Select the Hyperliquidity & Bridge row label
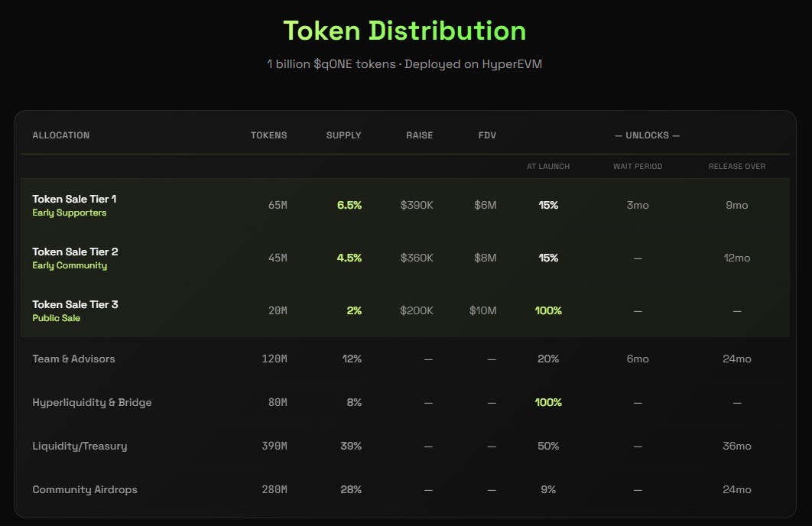 92,402
